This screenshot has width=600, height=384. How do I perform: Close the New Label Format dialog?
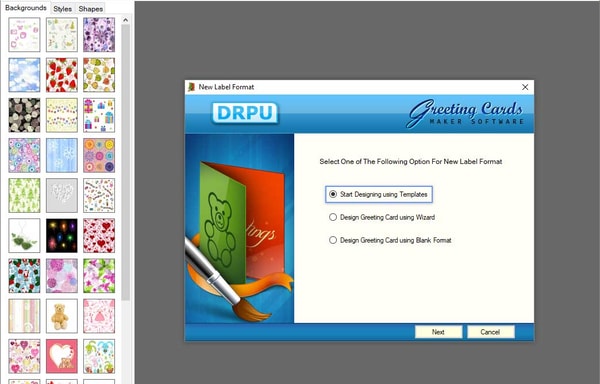click(x=525, y=87)
